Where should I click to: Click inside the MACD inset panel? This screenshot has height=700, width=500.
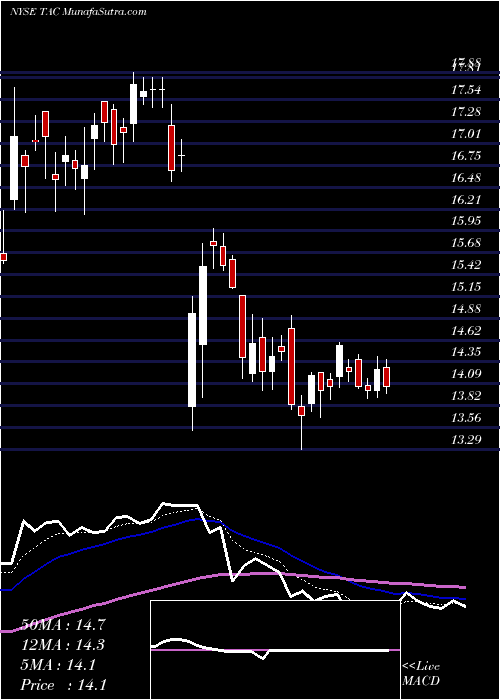275,650
